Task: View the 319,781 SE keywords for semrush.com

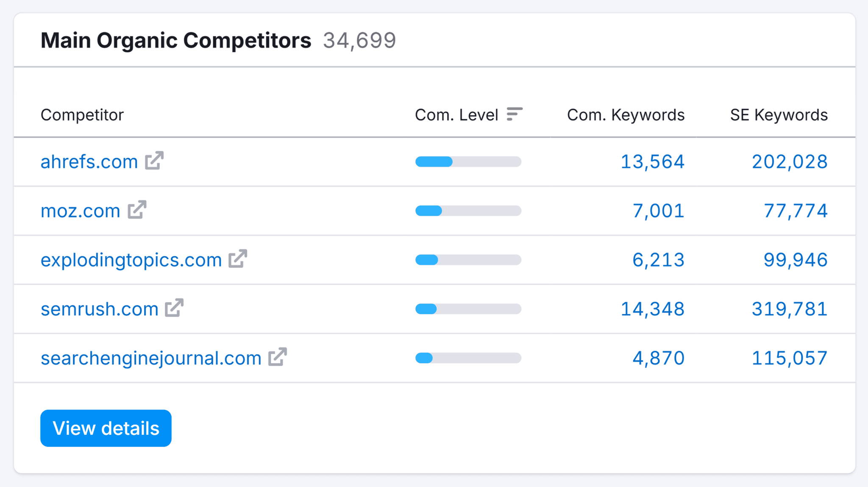Action: [x=789, y=309]
